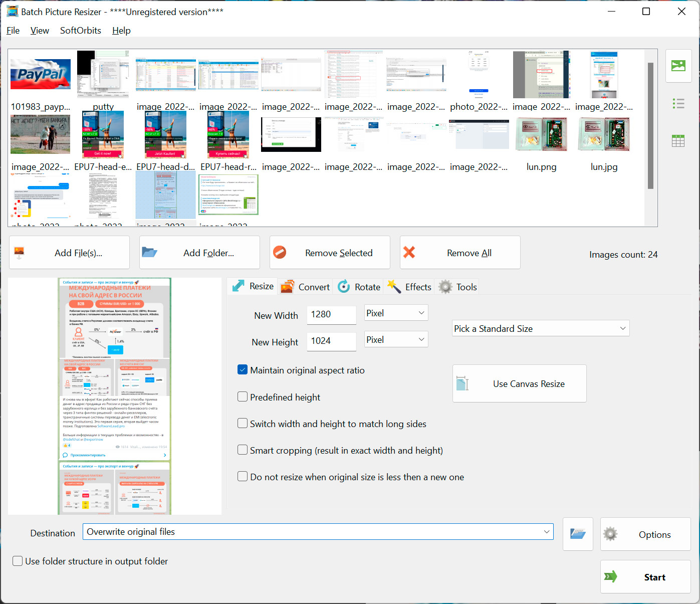Viewport: 700px width, 604px height.
Task: Open the Destination dropdown
Action: click(x=547, y=531)
